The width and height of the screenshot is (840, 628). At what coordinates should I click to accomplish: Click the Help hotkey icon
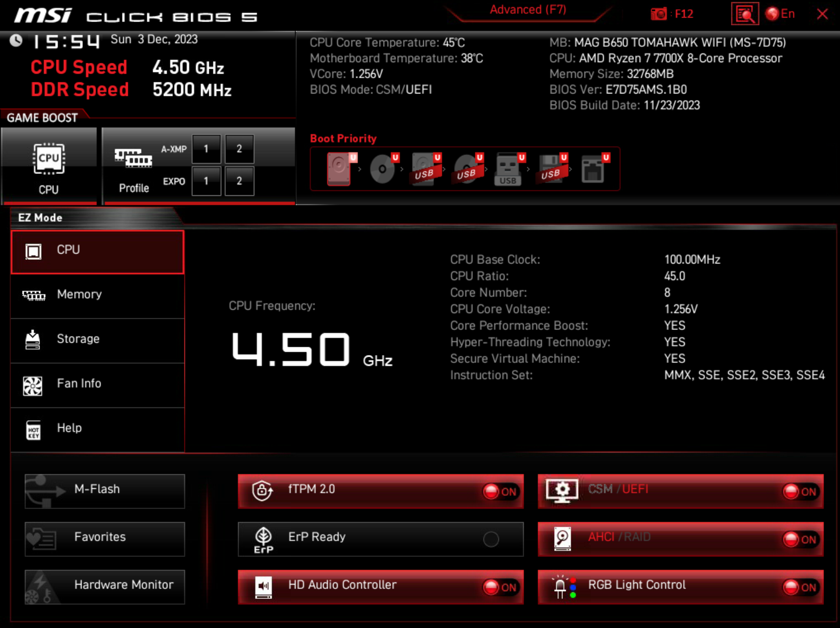point(33,430)
